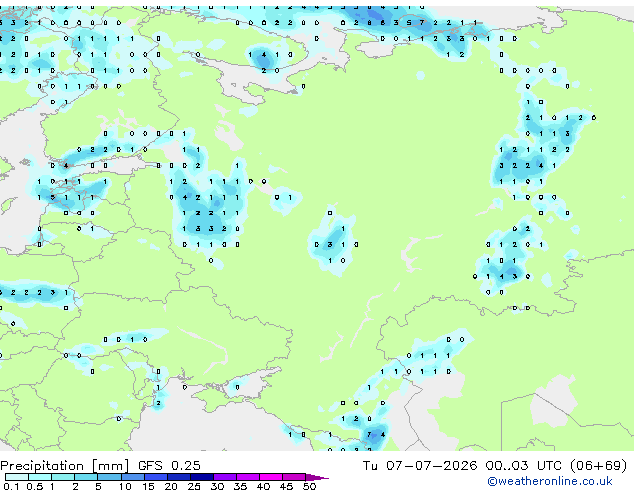Viewport: 634px width, 490px height.
Task: Open the weatheronline.co.uk link
Action: [x=550, y=481]
